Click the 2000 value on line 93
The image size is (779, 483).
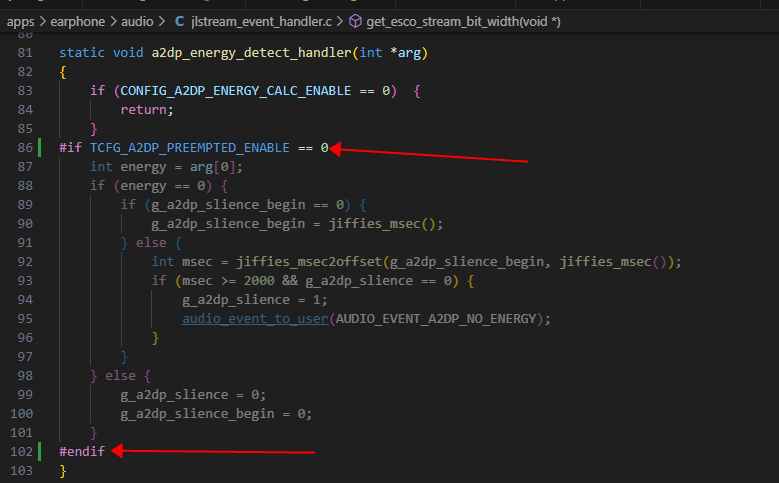coord(259,281)
